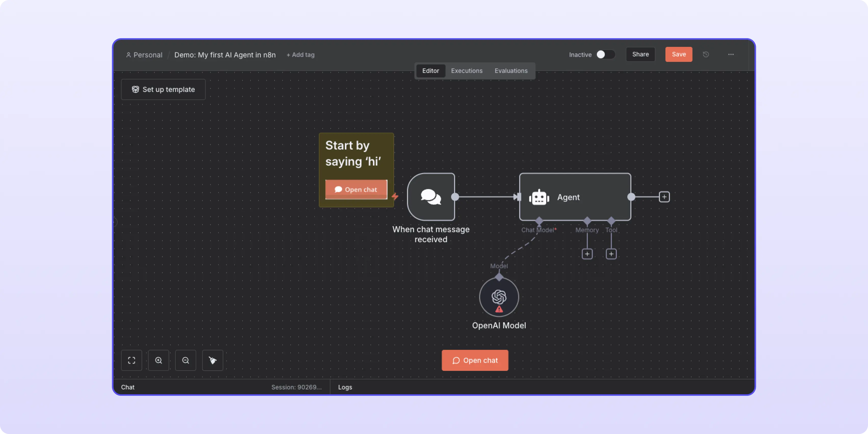Viewport: 868px width, 434px height.
Task: Click the tidy up nodes icon
Action: tap(212, 360)
